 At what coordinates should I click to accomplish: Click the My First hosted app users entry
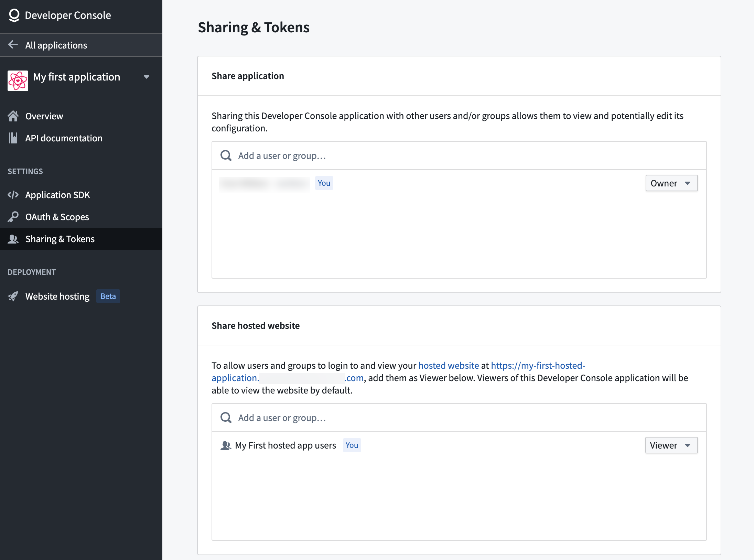point(285,445)
